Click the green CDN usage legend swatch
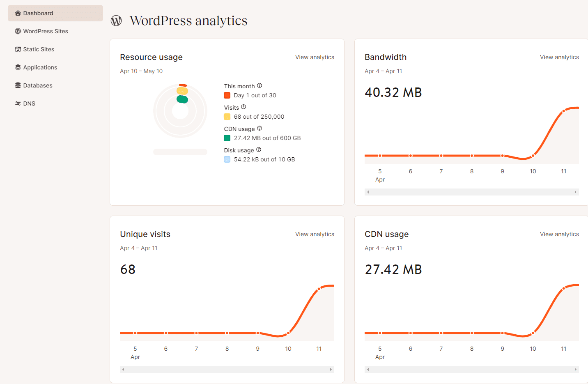Image resolution: width=588 pixels, height=384 pixels. pos(227,138)
